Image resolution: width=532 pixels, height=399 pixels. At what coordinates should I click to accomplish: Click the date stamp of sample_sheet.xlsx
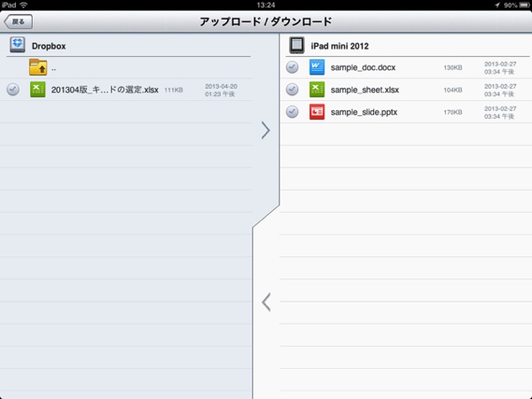[500, 90]
